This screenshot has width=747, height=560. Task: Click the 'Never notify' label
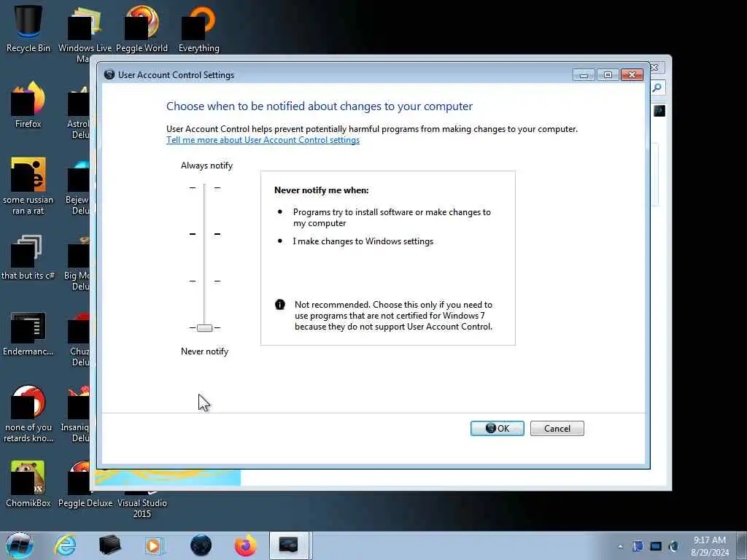click(x=204, y=351)
